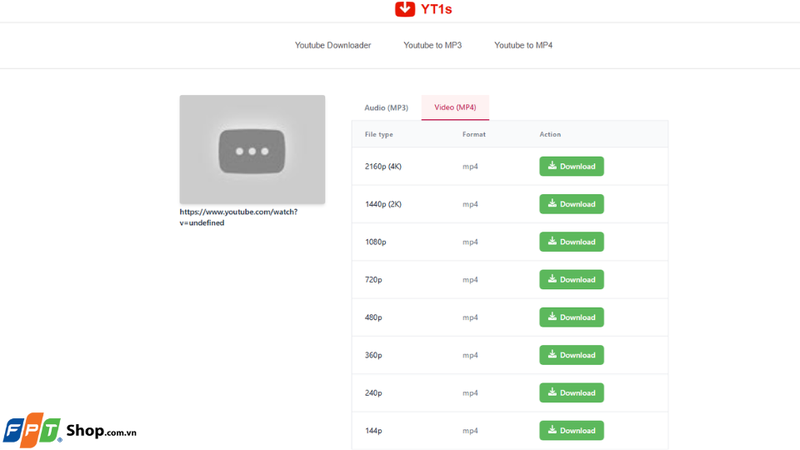The height and width of the screenshot is (450, 800).
Task: Select the Video (MP4) tab
Action: click(455, 108)
